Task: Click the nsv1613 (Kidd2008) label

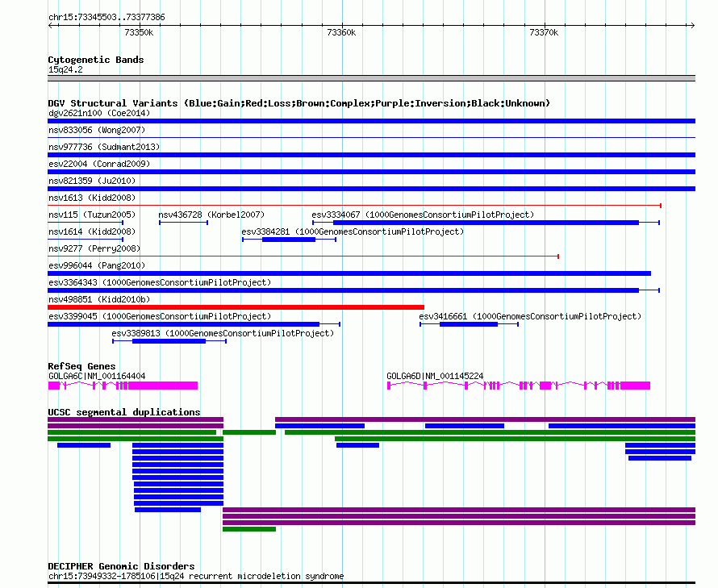Action: pyautogui.click(x=92, y=198)
